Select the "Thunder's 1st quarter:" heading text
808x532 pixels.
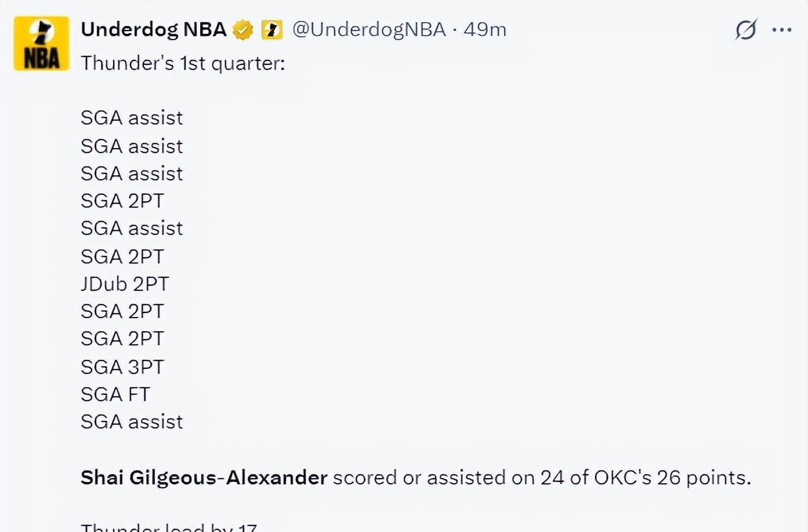(x=183, y=64)
